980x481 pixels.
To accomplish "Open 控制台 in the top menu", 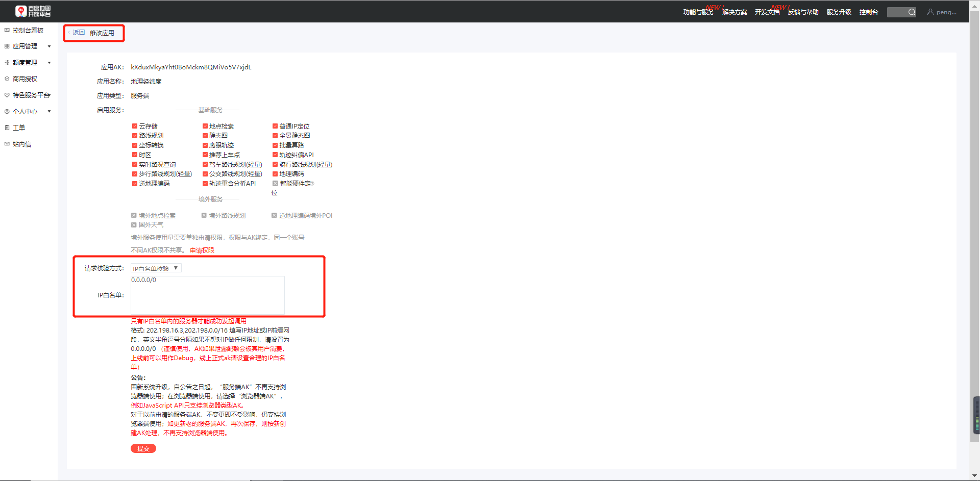I will [868, 12].
